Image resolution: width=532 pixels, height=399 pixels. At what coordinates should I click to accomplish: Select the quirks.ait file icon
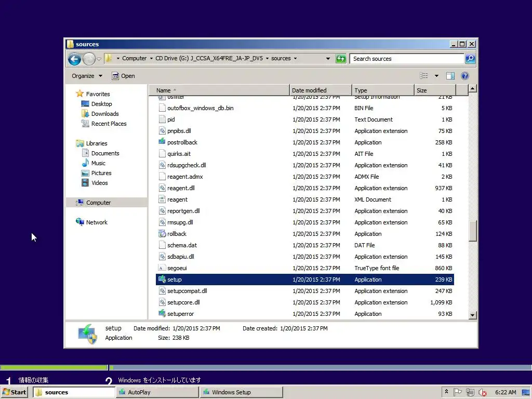(162, 154)
